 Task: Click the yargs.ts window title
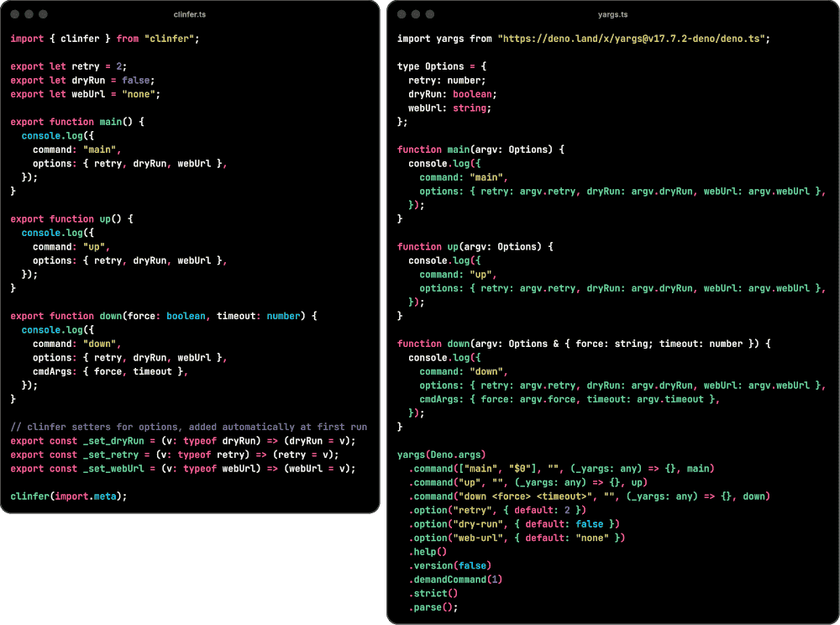612,14
